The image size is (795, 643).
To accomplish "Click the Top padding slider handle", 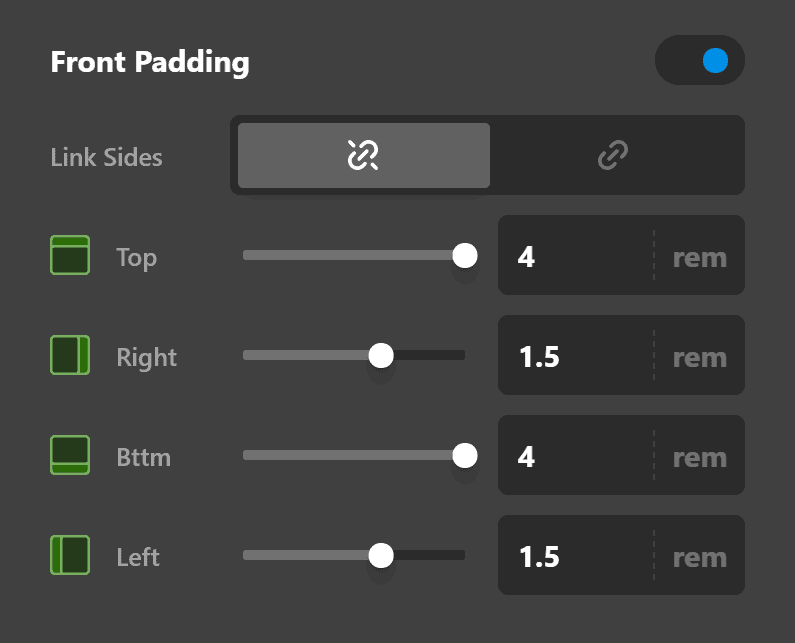I will [x=464, y=256].
